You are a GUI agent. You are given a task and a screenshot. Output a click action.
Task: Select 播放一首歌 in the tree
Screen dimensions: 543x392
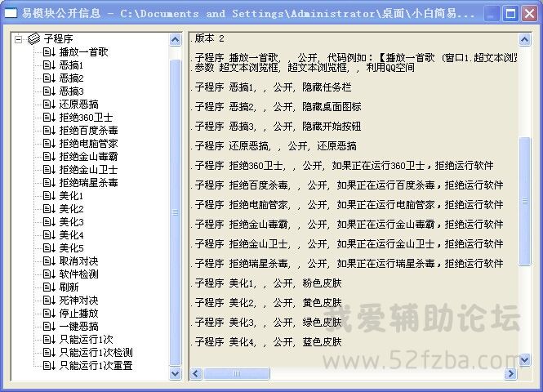[83, 52]
